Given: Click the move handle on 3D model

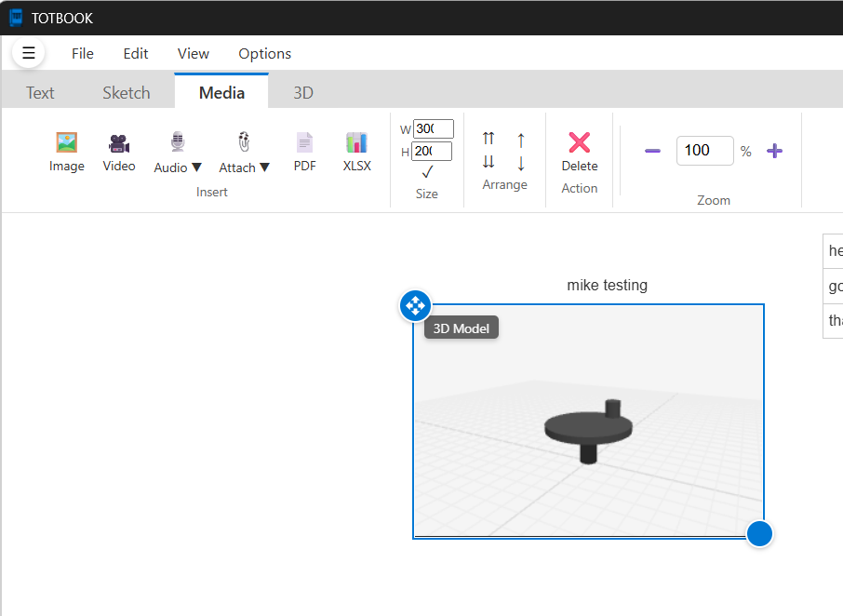Looking at the screenshot, I should (x=415, y=306).
